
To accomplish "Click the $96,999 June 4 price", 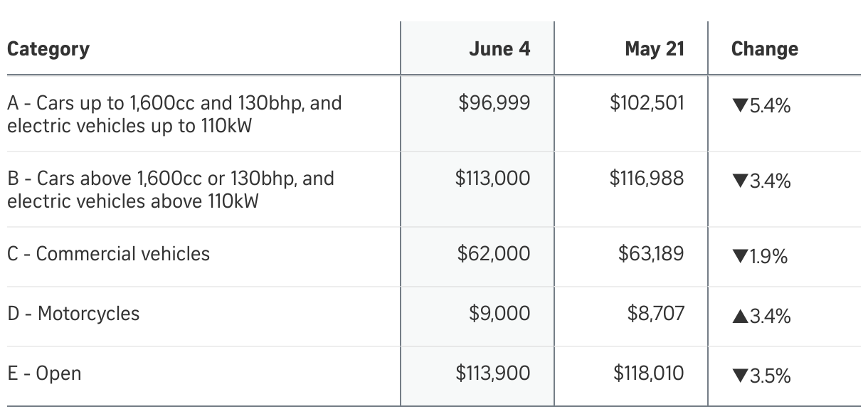I will (x=494, y=103).
